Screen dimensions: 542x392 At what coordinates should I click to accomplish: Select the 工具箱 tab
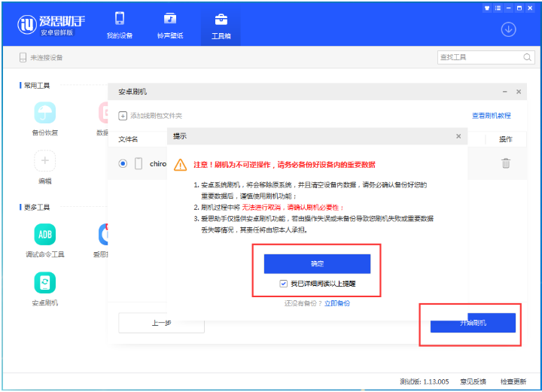[221, 26]
